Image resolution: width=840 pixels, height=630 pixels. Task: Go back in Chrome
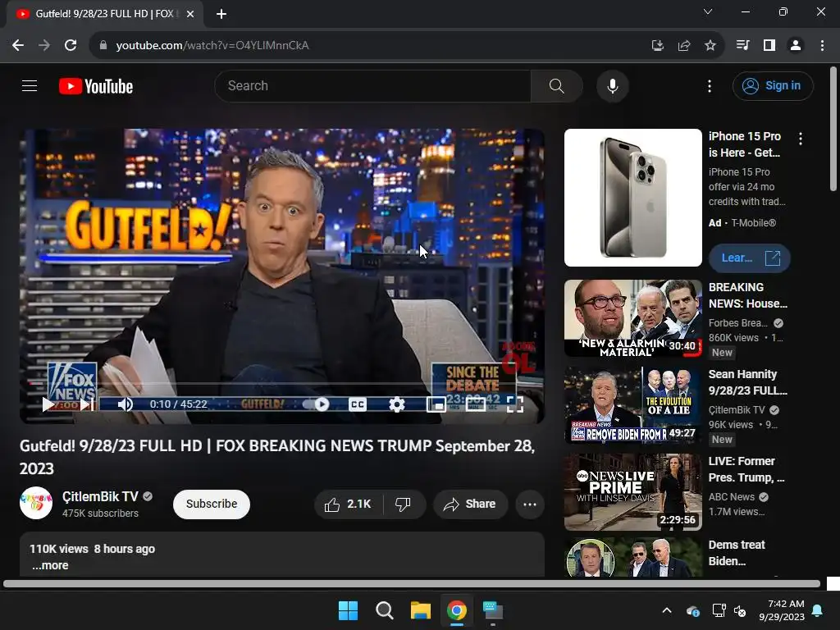18,45
